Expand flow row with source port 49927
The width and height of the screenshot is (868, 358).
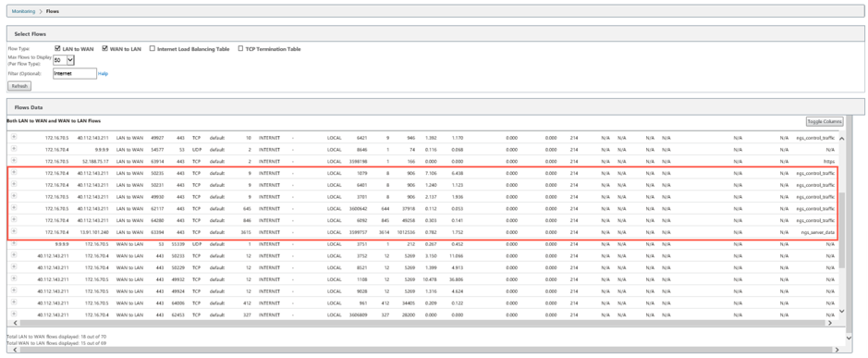click(x=14, y=137)
